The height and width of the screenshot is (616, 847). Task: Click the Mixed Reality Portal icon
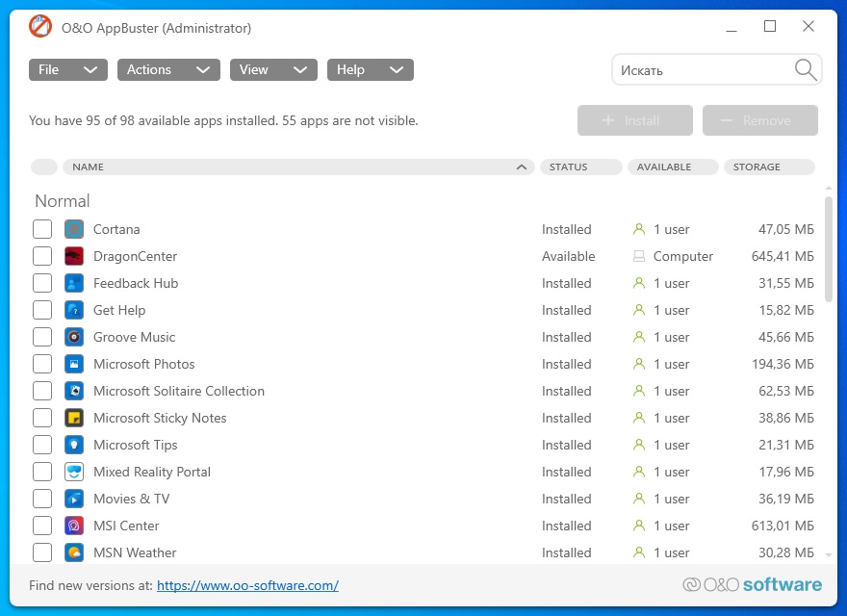[74, 472]
